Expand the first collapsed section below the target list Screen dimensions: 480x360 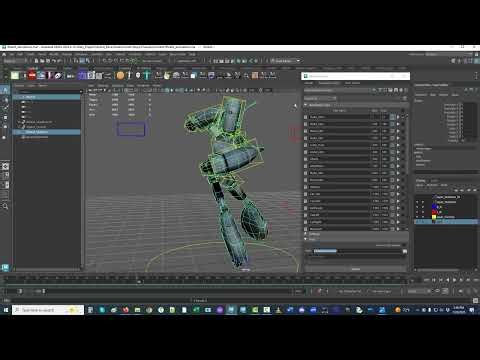305,234
